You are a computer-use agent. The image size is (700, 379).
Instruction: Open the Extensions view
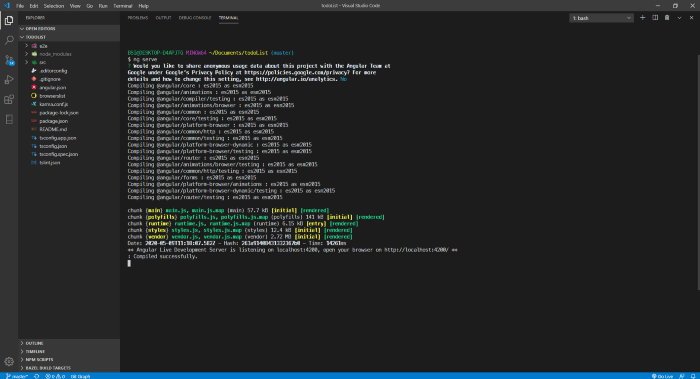[x=9, y=99]
